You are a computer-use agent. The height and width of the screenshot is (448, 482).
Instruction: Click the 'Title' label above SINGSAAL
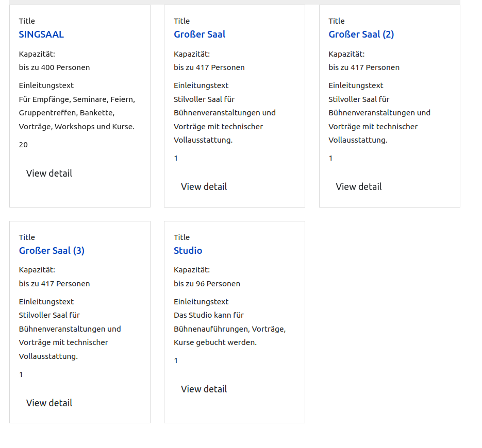click(x=27, y=21)
